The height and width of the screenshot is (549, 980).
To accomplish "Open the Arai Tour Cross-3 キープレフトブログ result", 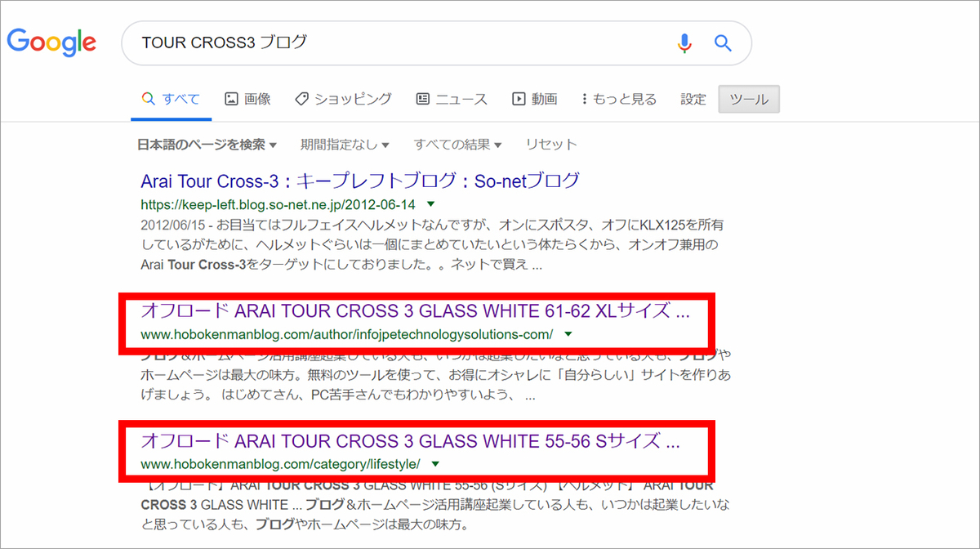I will [360, 181].
